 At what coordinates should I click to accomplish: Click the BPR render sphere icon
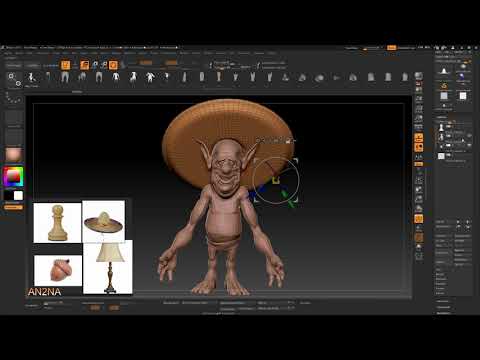[x=419, y=76]
